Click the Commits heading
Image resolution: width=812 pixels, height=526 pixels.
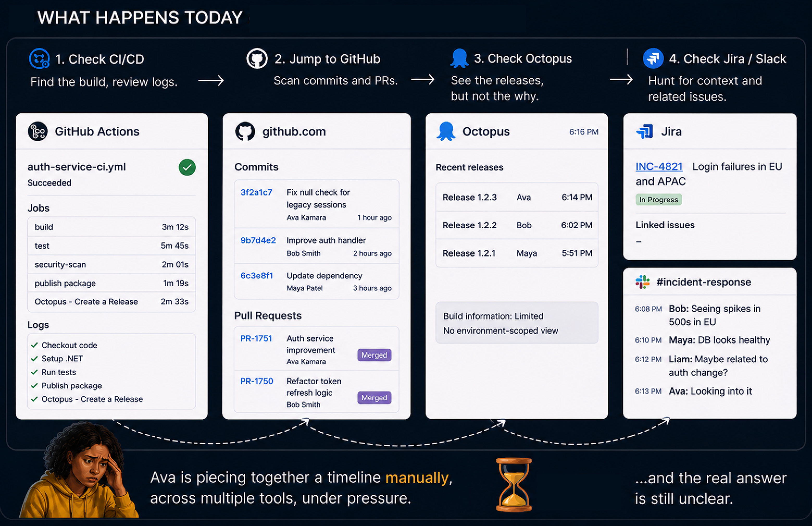tap(256, 167)
